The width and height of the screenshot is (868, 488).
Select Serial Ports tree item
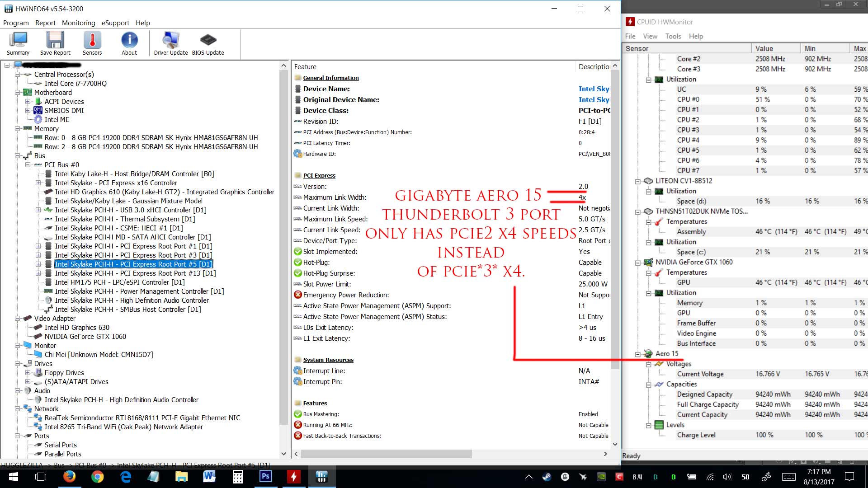pos(61,445)
